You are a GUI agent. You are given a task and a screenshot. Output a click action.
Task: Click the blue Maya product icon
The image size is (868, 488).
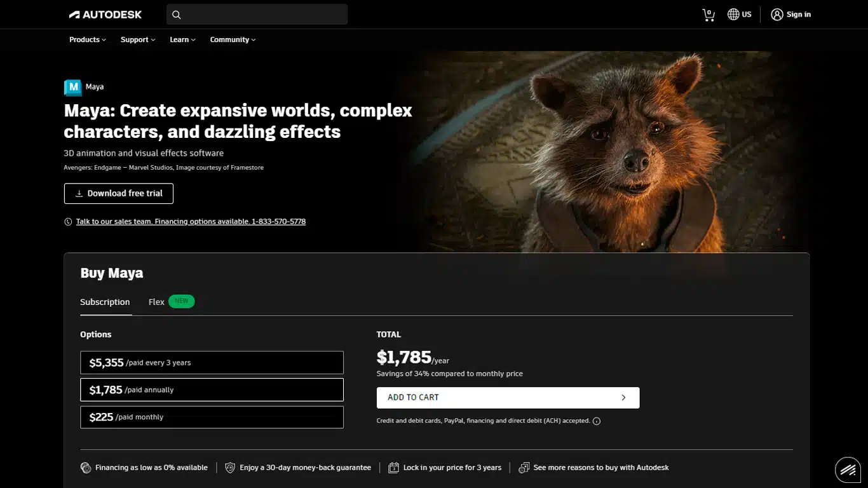(73, 87)
